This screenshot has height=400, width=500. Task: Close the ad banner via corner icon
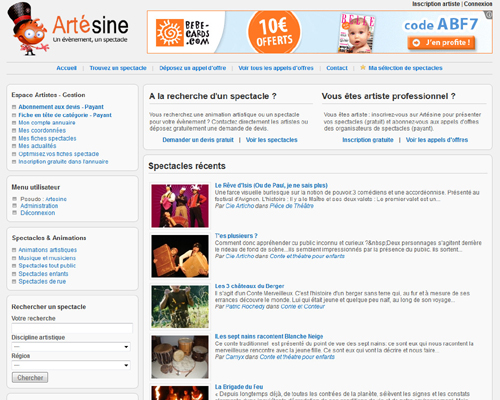(489, 15)
